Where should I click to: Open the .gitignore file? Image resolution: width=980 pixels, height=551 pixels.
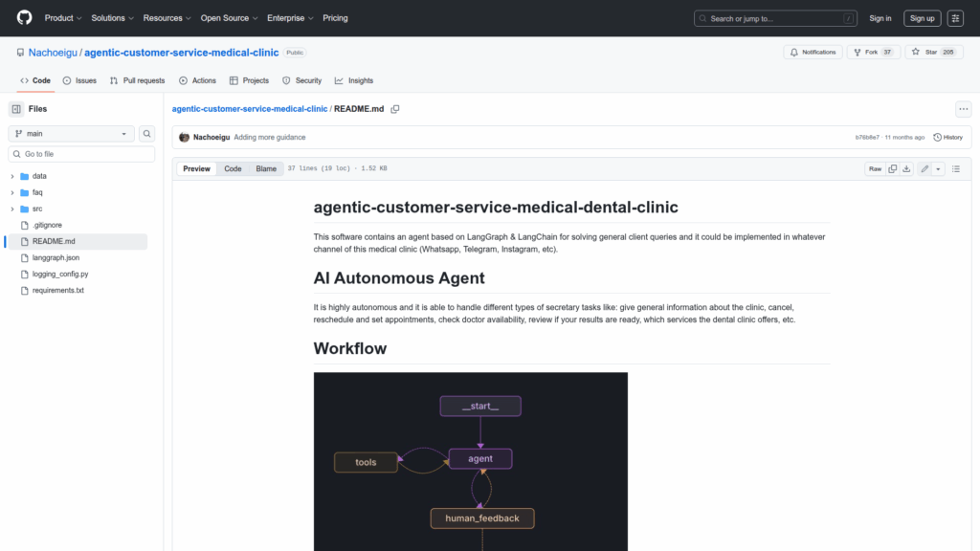click(x=47, y=225)
